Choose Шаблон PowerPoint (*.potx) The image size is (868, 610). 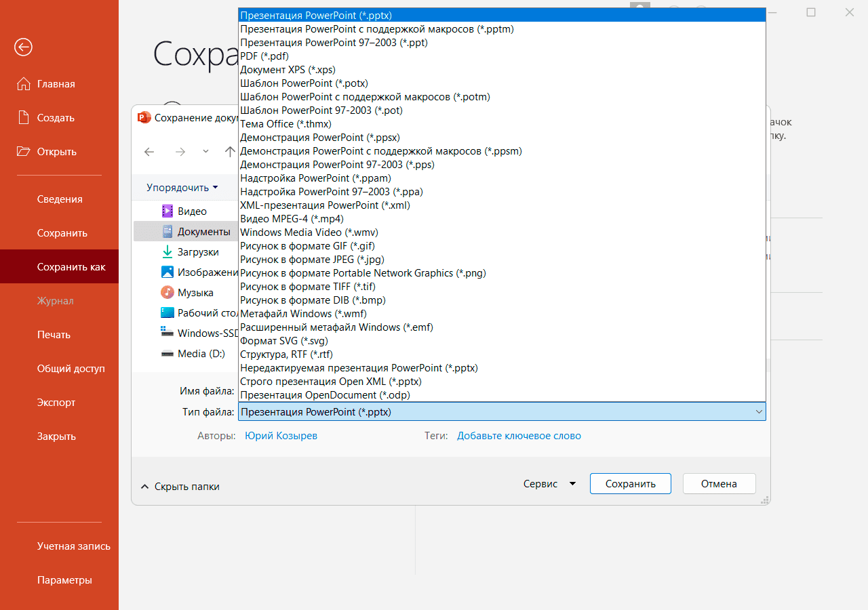point(502,83)
